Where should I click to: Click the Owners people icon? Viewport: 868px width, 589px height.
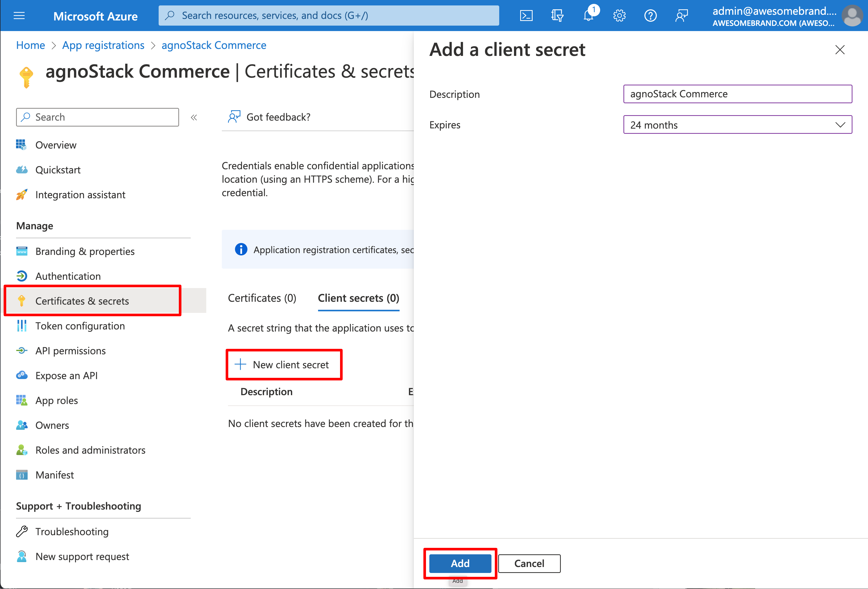(x=22, y=425)
